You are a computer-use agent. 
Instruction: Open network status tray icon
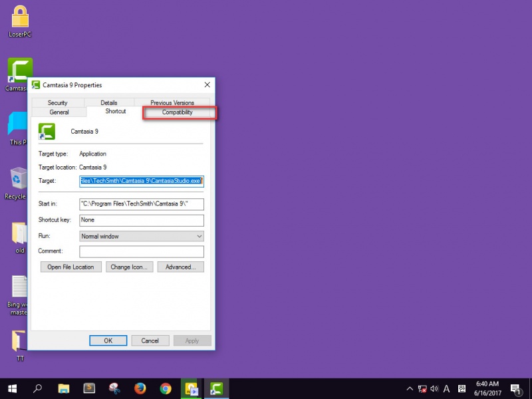click(422, 389)
